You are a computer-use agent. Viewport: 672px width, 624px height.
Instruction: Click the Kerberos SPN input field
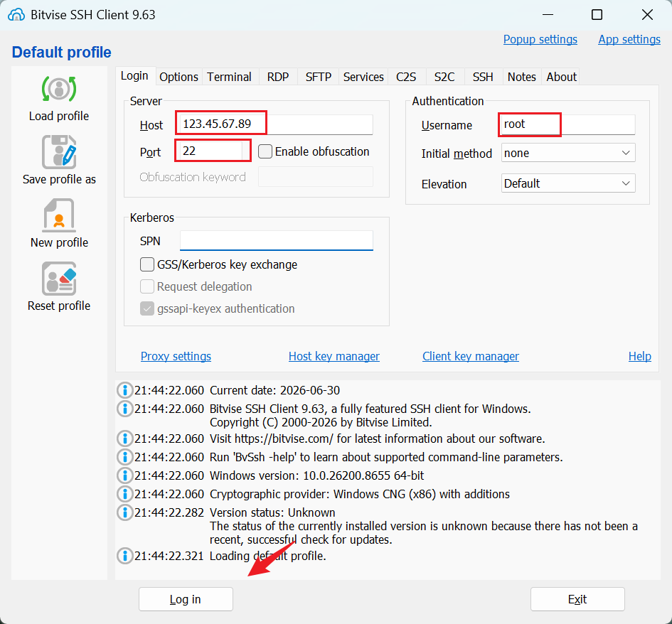tap(277, 241)
